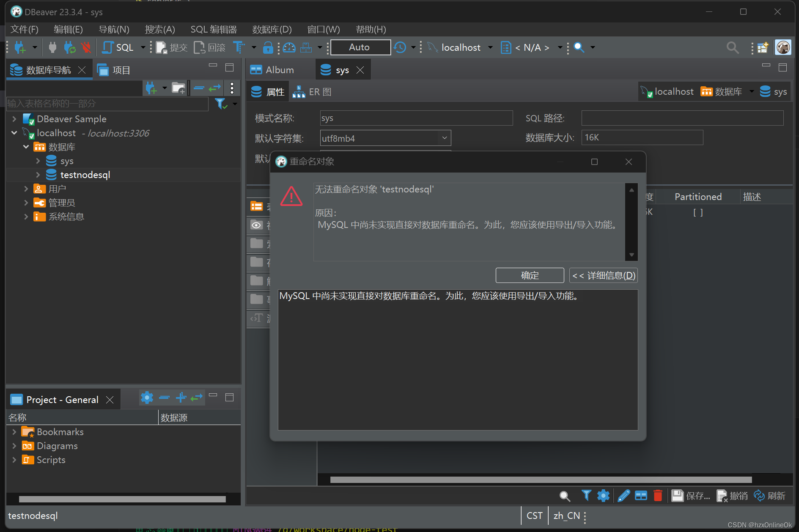Open the 文件(F) menu
The height and width of the screenshot is (532, 799).
pyautogui.click(x=25, y=29)
